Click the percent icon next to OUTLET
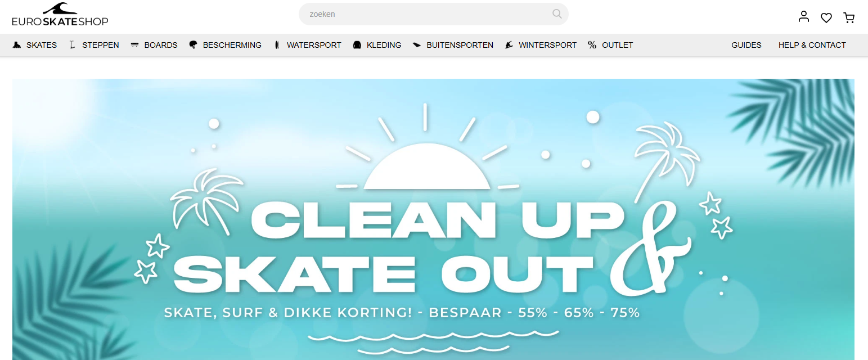Image resolution: width=868 pixels, height=360 pixels. tap(591, 44)
